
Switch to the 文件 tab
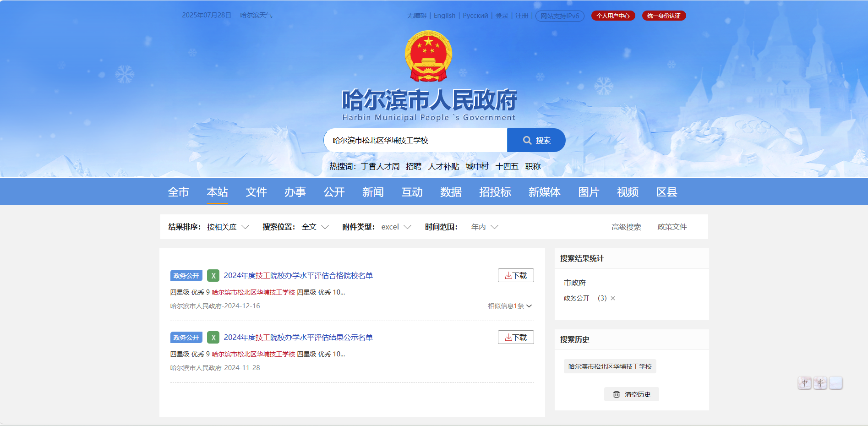[x=256, y=192]
